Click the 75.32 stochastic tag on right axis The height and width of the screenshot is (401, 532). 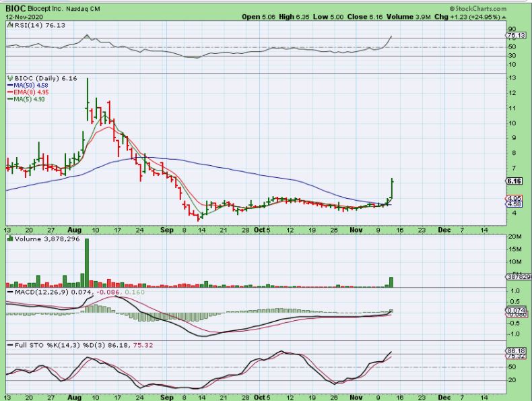tap(516, 356)
